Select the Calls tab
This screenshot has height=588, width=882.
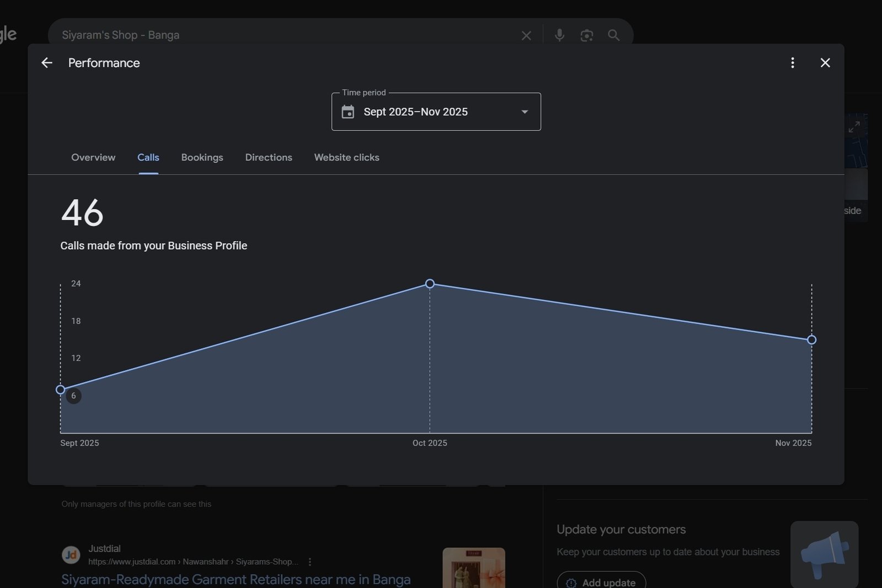point(148,158)
